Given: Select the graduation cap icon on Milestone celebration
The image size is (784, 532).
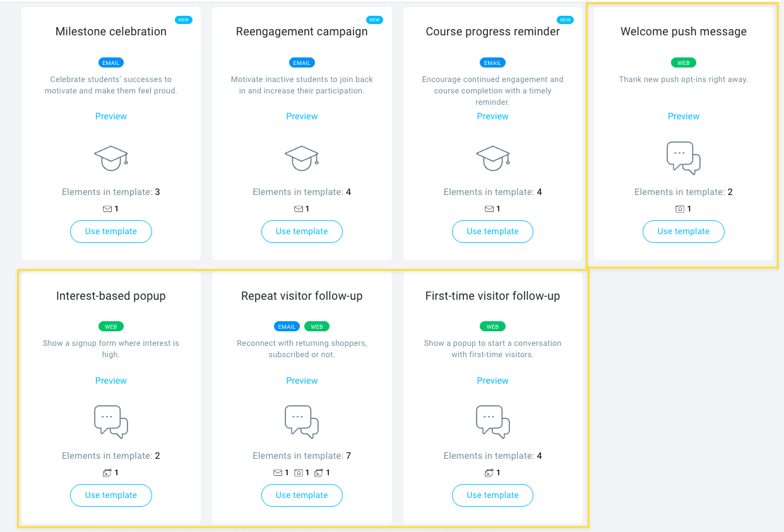Looking at the screenshot, I should click(111, 158).
